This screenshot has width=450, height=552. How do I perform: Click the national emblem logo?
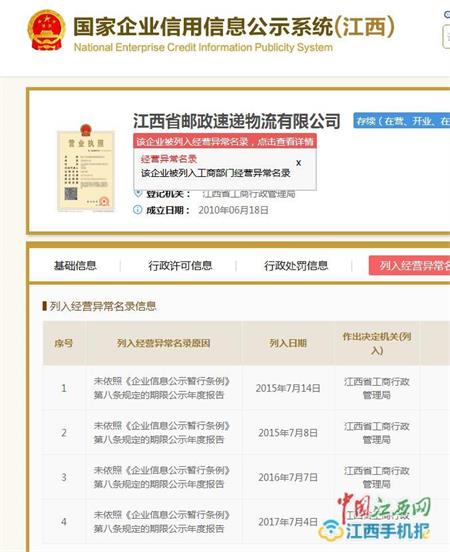click(x=46, y=30)
